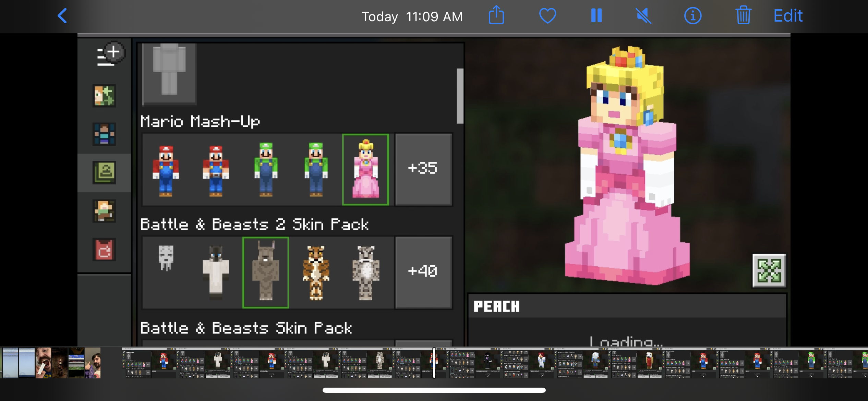
Task: Select the classic skins sidebar tab
Action: [x=104, y=172]
